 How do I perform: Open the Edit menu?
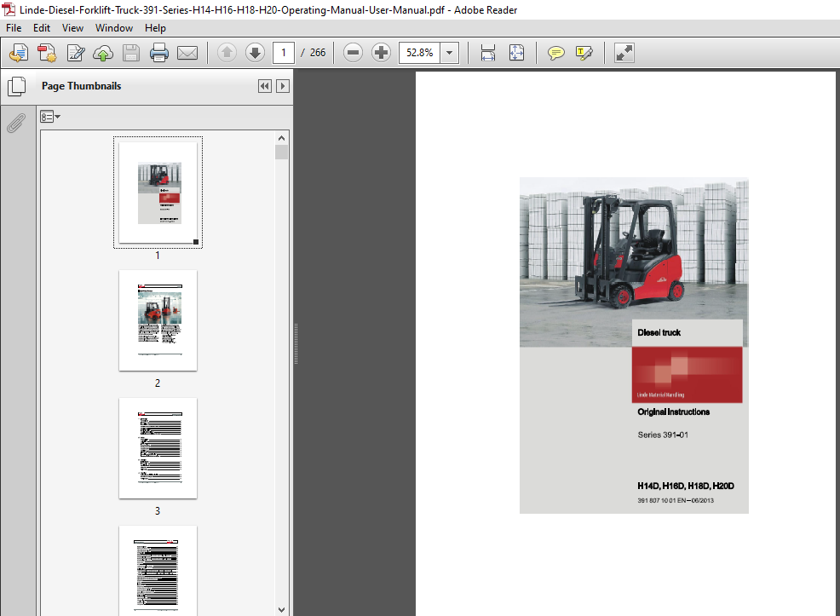(41, 28)
